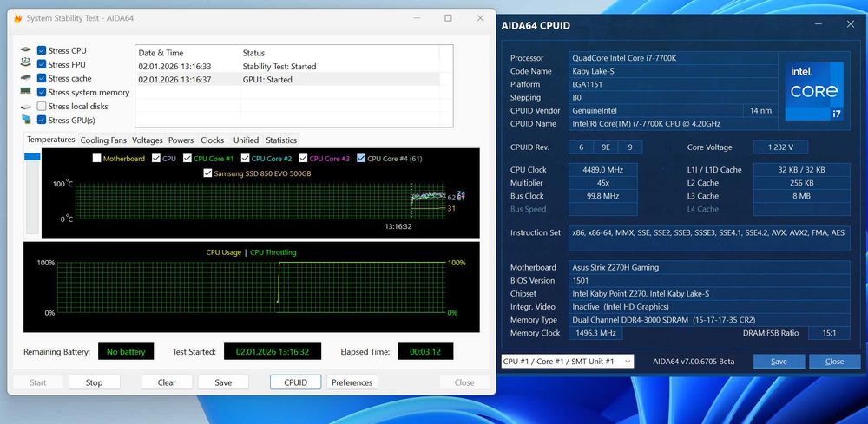Select the Stability Test: Started log row
Screen dimensions: 868x424
pyautogui.click(x=288, y=67)
